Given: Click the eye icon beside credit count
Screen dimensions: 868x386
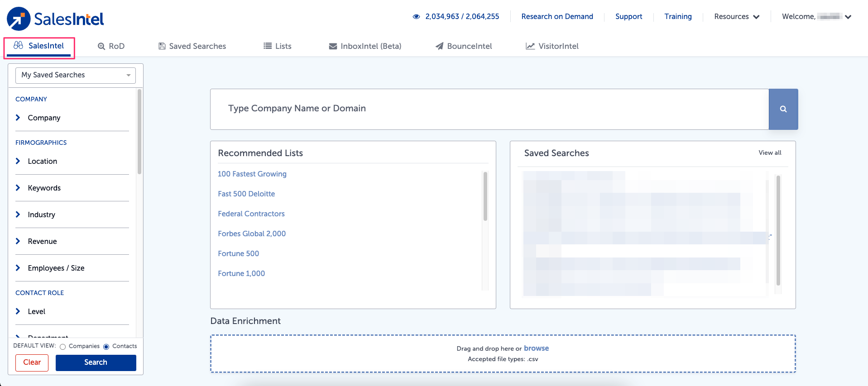Looking at the screenshot, I should pos(416,17).
